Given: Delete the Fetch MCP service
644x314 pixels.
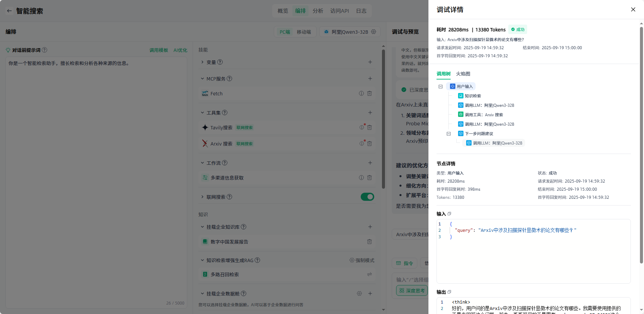Looking at the screenshot, I should (369, 93).
